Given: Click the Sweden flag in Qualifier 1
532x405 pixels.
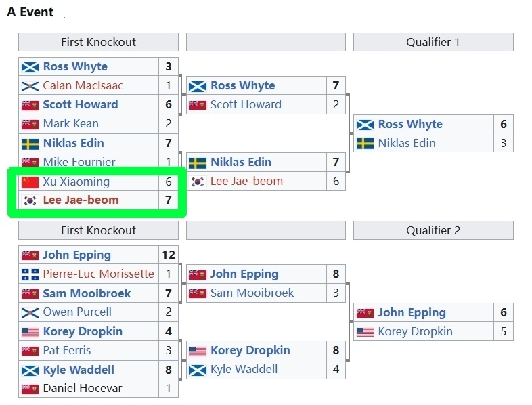Looking at the screenshot, I should 365,144.
